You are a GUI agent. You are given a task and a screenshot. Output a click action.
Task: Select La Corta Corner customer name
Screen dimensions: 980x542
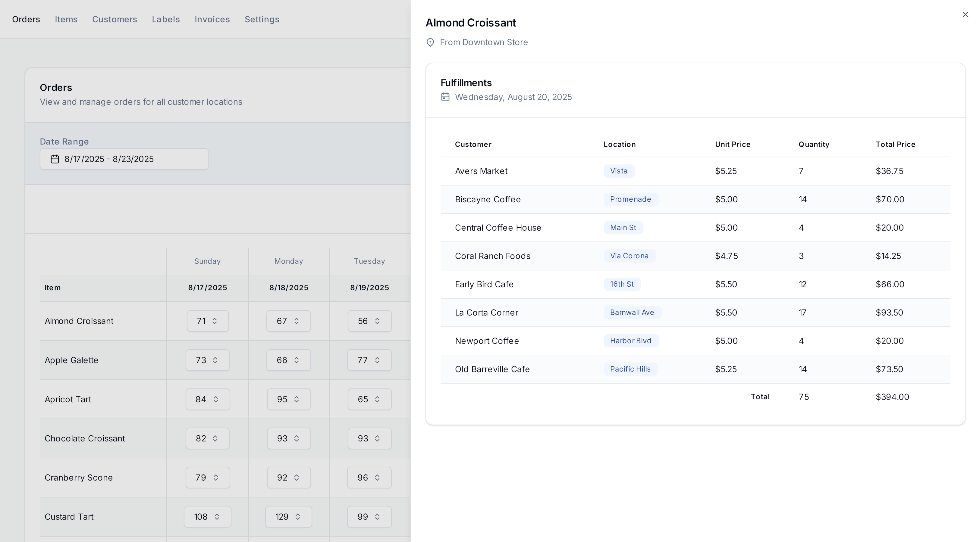click(x=487, y=313)
